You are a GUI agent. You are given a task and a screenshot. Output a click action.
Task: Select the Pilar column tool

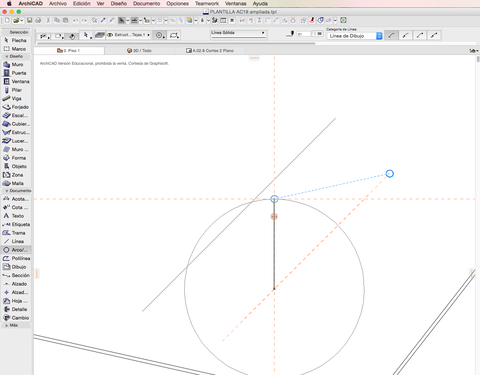click(x=16, y=90)
